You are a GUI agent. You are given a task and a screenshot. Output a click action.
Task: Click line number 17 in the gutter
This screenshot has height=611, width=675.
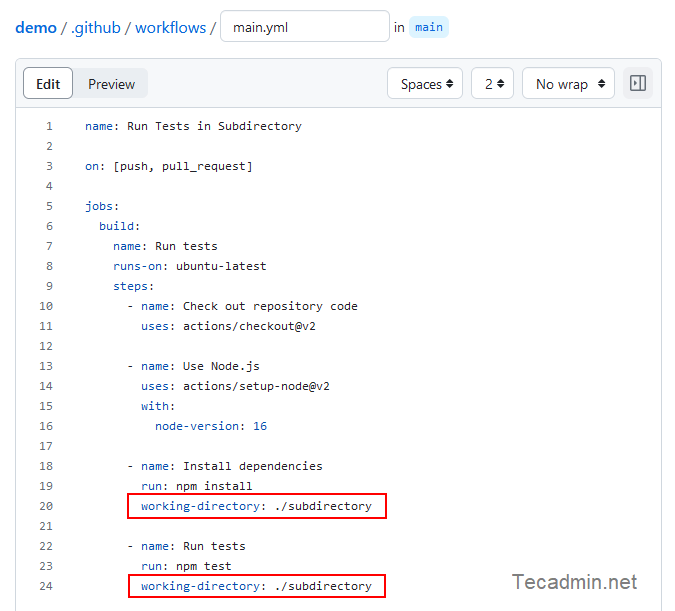pos(46,446)
